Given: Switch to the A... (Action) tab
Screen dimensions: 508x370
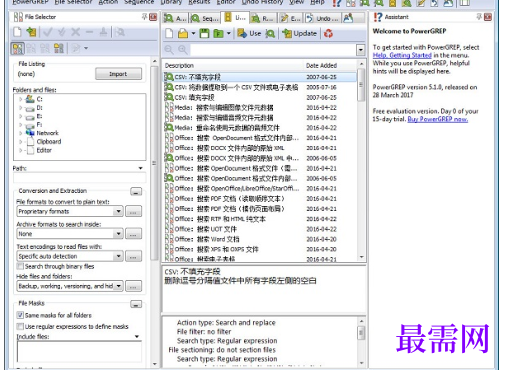Looking at the screenshot, I should pos(176,19).
